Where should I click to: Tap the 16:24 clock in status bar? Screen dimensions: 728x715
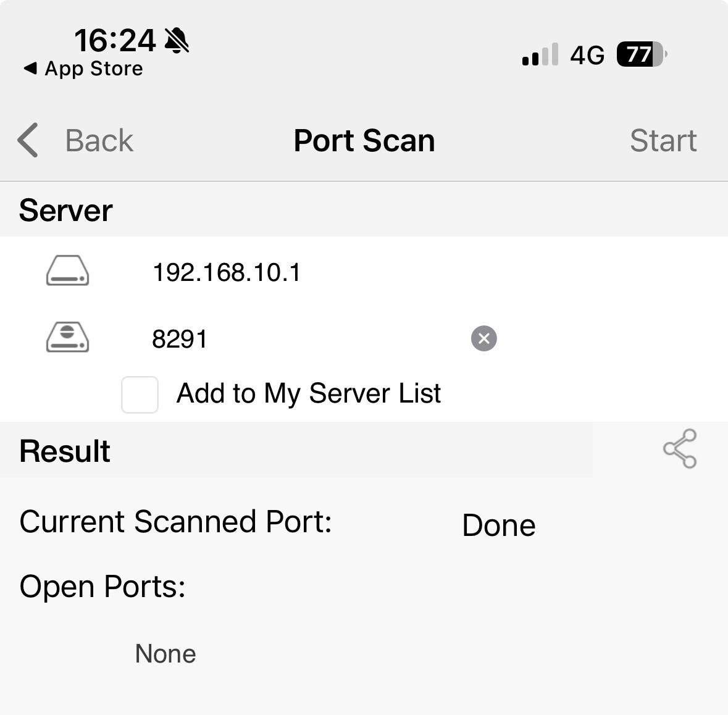click(x=115, y=41)
